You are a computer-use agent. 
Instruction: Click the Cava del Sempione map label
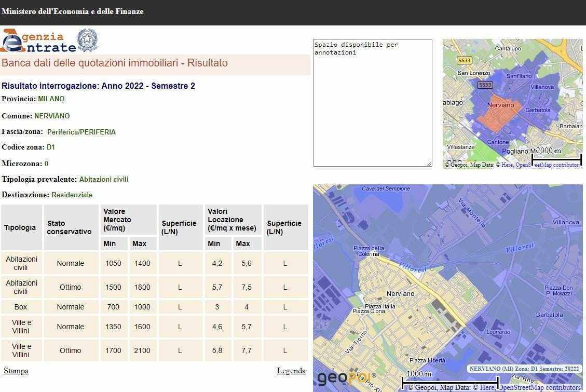386,189
